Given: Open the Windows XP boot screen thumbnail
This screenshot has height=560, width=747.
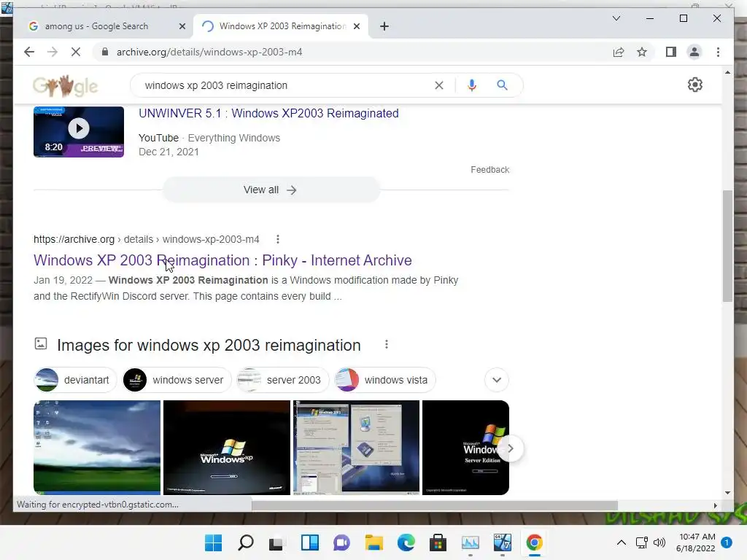Looking at the screenshot, I should (227, 448).
